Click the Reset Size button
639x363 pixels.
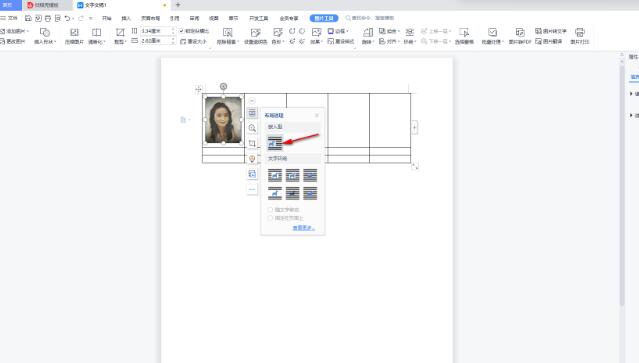pos(194,41)
